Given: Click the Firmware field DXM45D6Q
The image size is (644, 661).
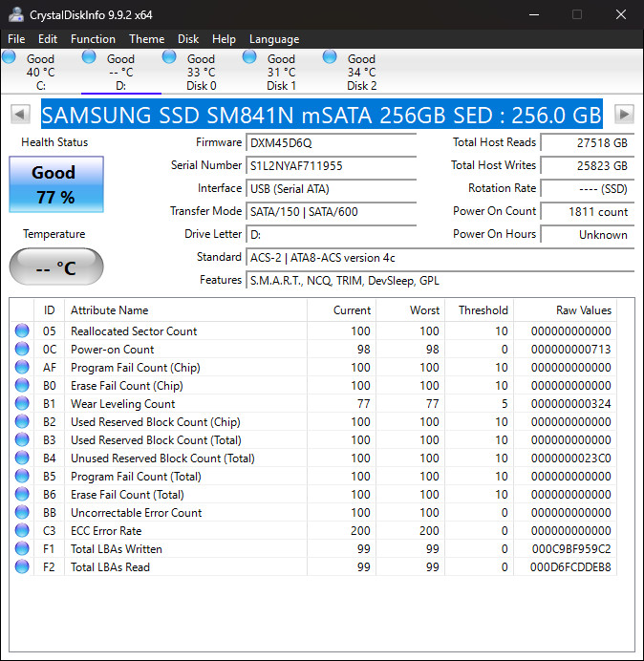Looking at the screenshot, I should tap(331, 143).
